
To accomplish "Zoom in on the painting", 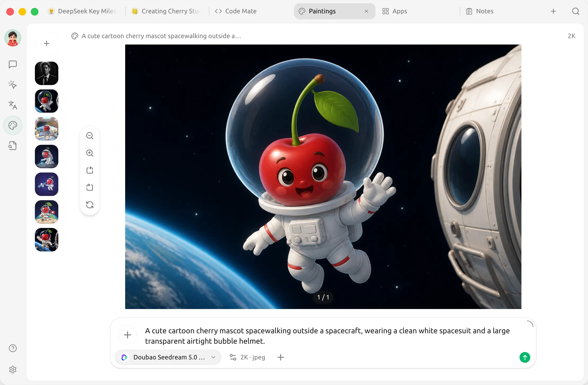I will (x=90, y=153).
